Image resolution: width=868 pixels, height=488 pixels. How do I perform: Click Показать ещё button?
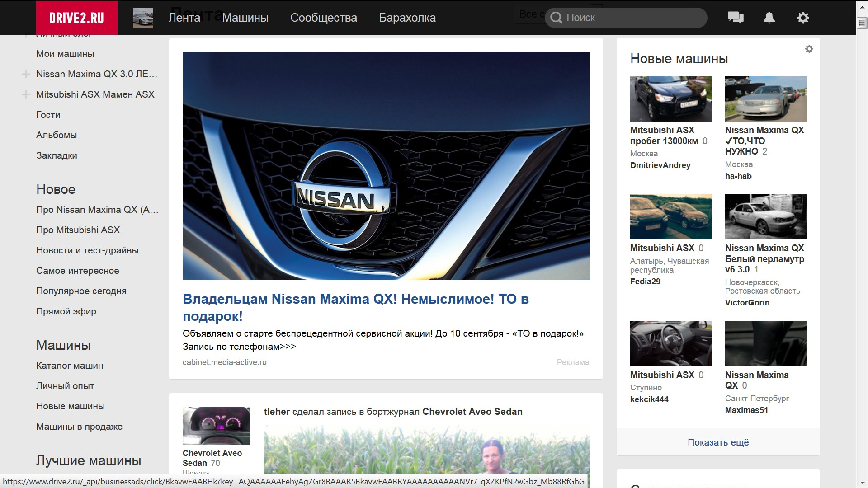tap(718, 442)
